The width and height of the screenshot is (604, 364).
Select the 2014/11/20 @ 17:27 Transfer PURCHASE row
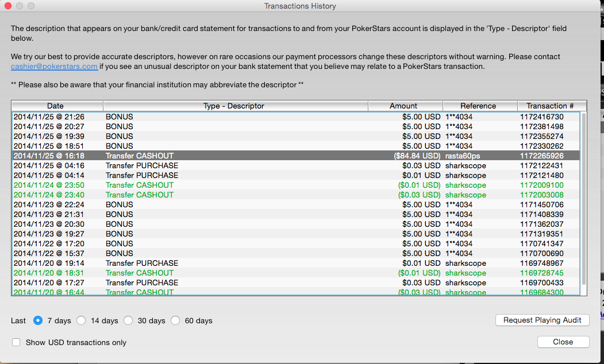point(296,282)
